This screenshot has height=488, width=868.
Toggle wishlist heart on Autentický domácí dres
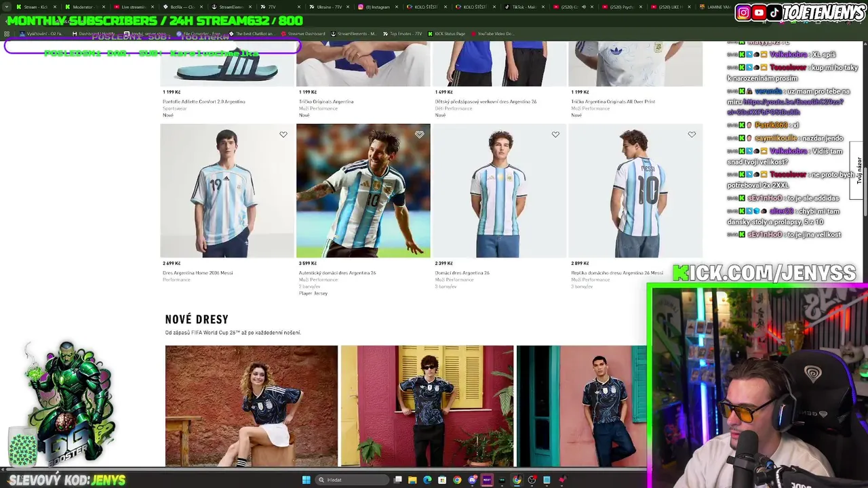click(420, 134)
